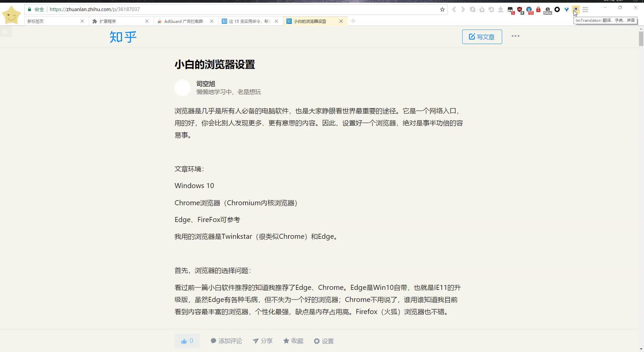This screenshot has width=644, height=352.
Task: Open the downloads icon
Action: 500,9
